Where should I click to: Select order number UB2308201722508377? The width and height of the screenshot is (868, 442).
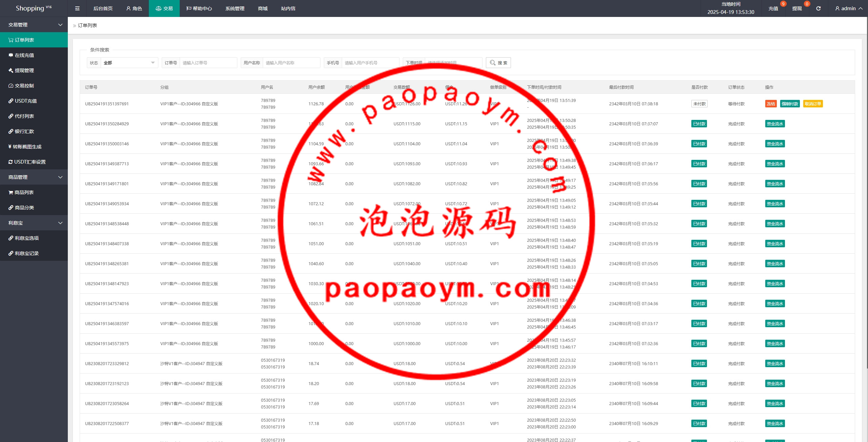click(x=107, y=424)
